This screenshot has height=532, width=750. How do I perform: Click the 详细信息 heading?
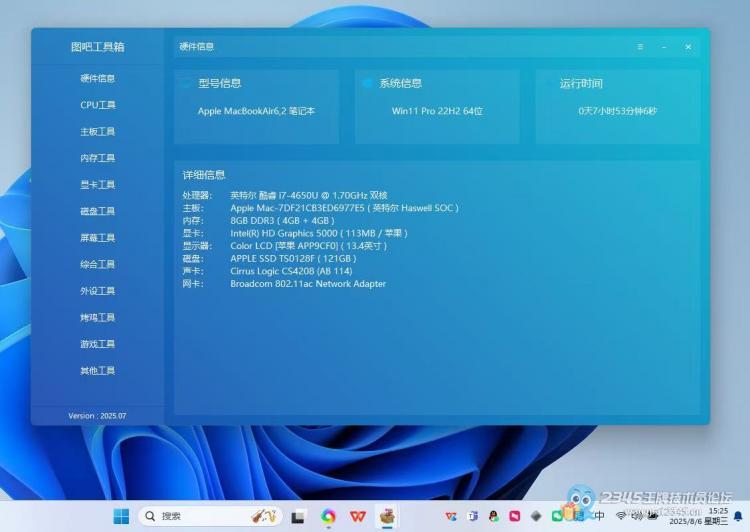tap(204, 175)
